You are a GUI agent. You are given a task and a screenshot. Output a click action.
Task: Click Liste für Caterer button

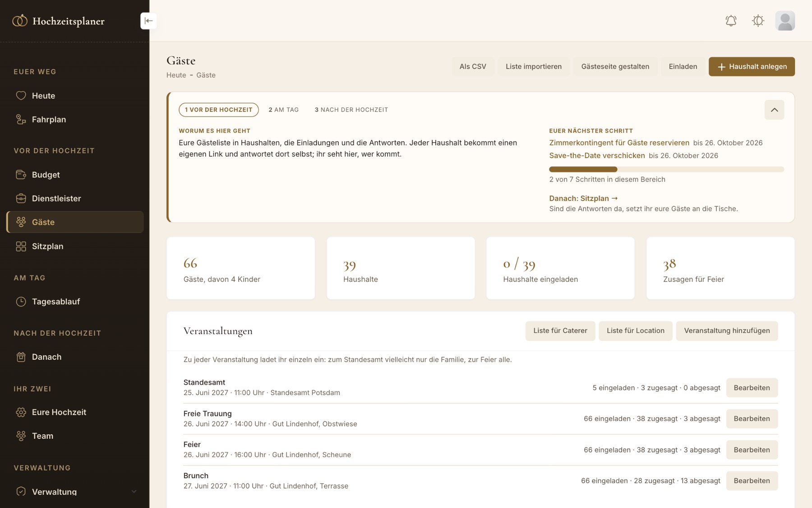(x=560, y=331)
